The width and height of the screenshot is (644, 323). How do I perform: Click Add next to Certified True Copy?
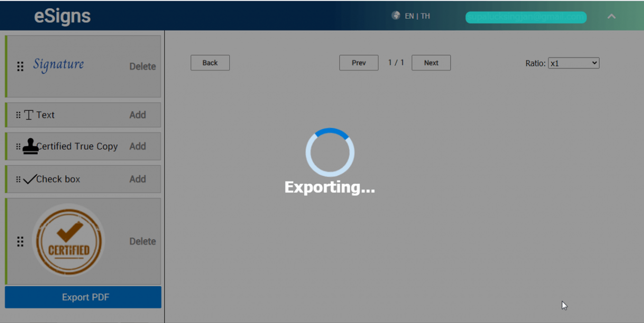pyautogui.click(x=137, y=146)
